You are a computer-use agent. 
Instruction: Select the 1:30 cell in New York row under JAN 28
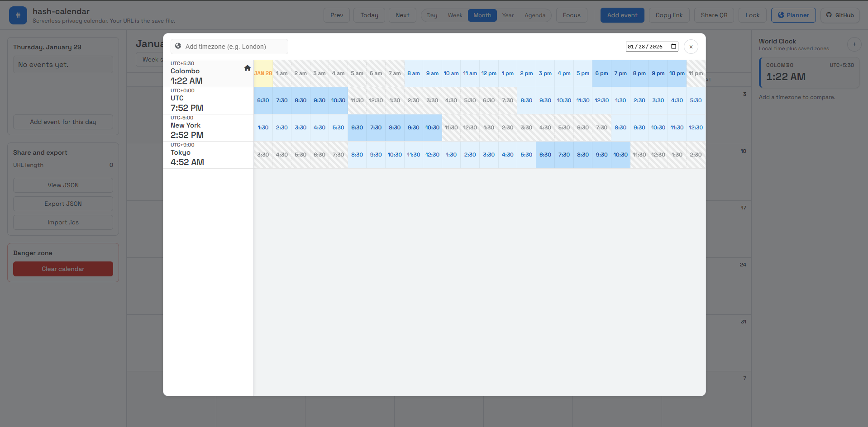[263, 128]
